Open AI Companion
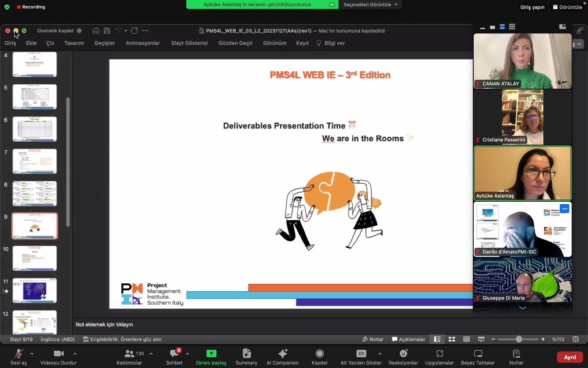This screenshot has width=588, height=368. click(x=283, y=357)
